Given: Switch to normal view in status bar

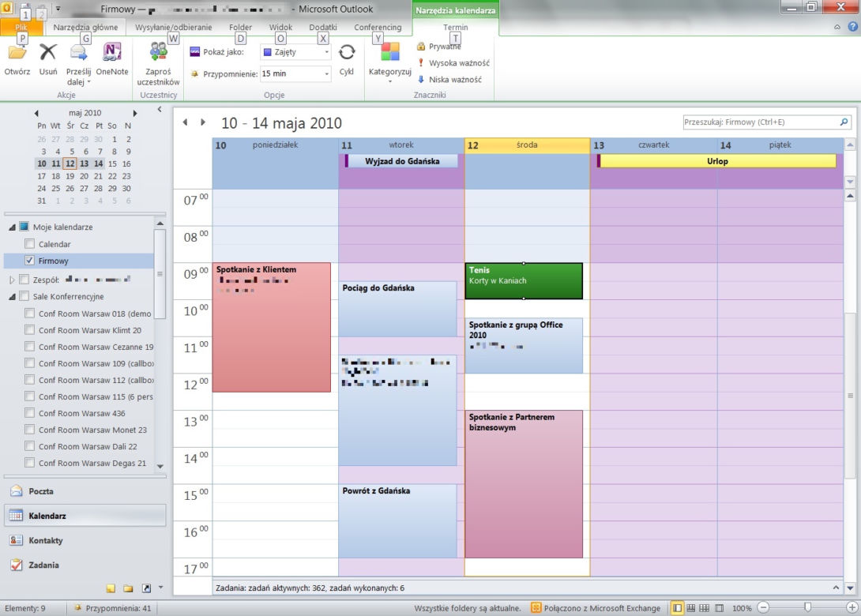Looking at the screenshot, I should tap(678, 608).
